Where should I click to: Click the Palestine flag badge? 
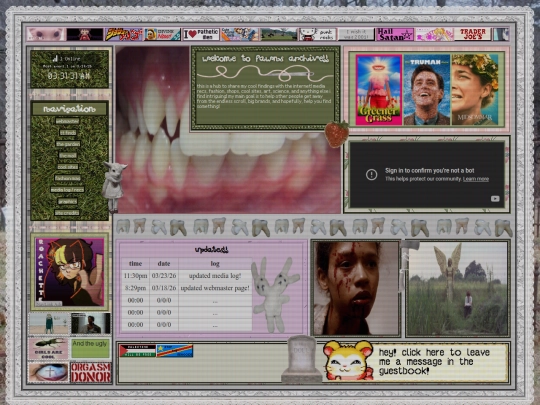(137, 351)
